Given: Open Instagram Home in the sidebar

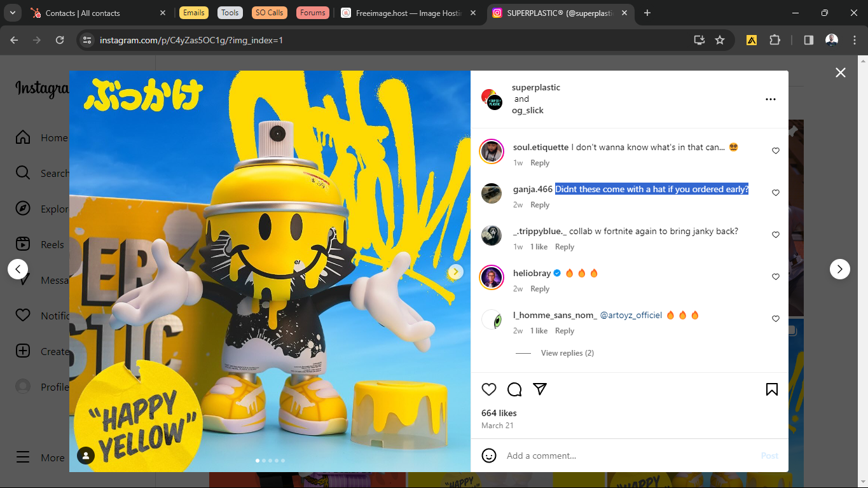Looking at the screenshot, I should point(42,137).
